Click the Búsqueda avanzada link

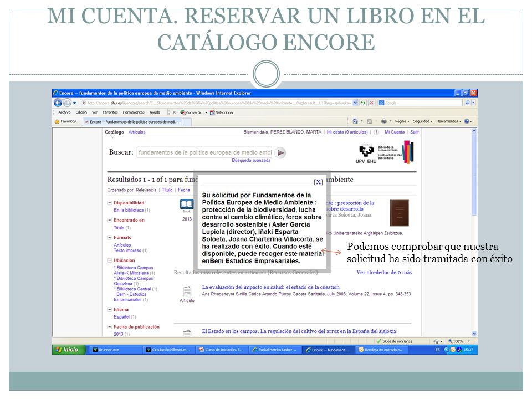[251, 160]
